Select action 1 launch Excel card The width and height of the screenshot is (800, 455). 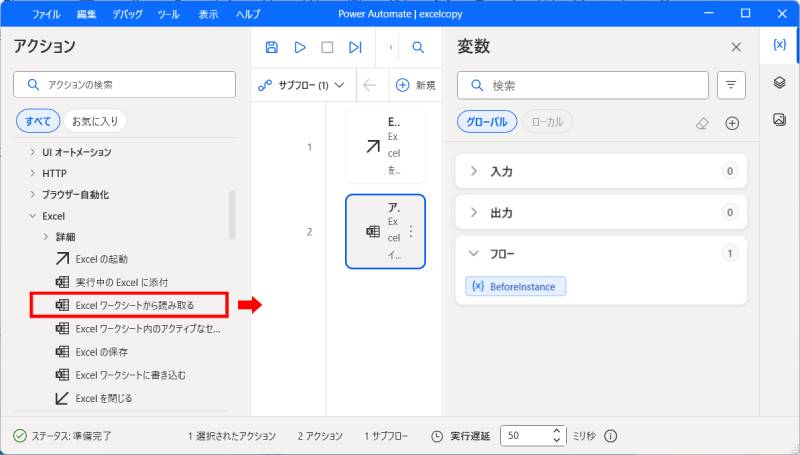coord(385,146)
